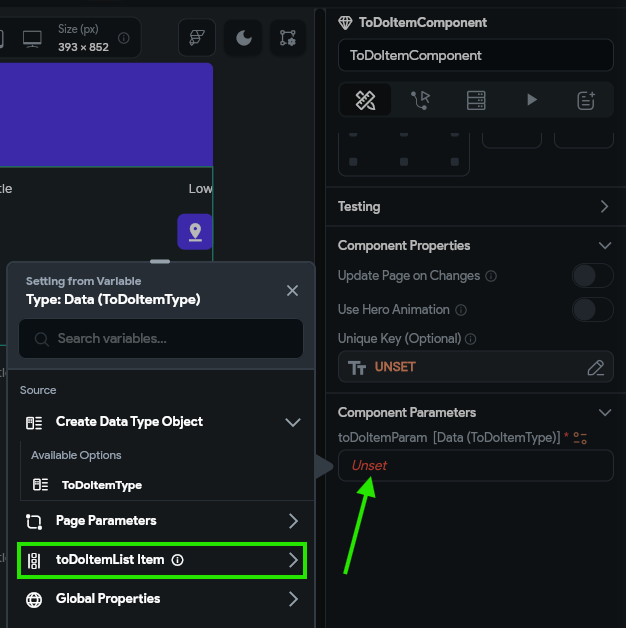
Task: Set the Unset toDoItemParam value
Action: 476,465
